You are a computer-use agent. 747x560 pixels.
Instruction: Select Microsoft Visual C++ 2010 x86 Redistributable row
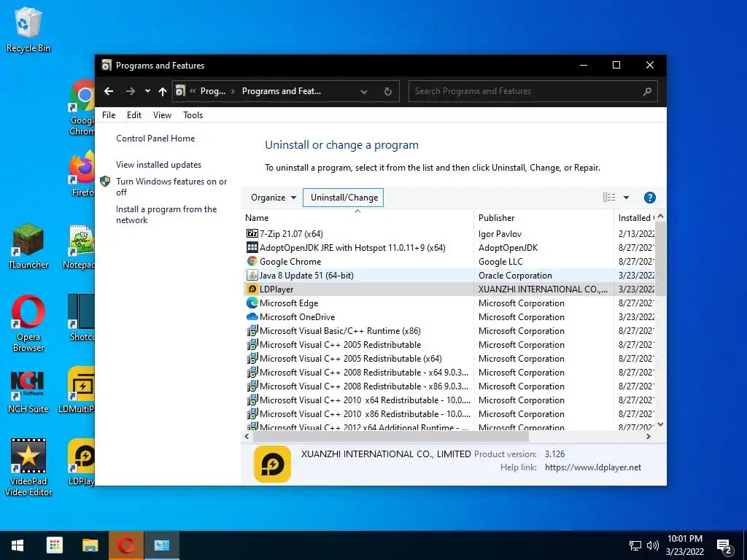click(365, 414)
